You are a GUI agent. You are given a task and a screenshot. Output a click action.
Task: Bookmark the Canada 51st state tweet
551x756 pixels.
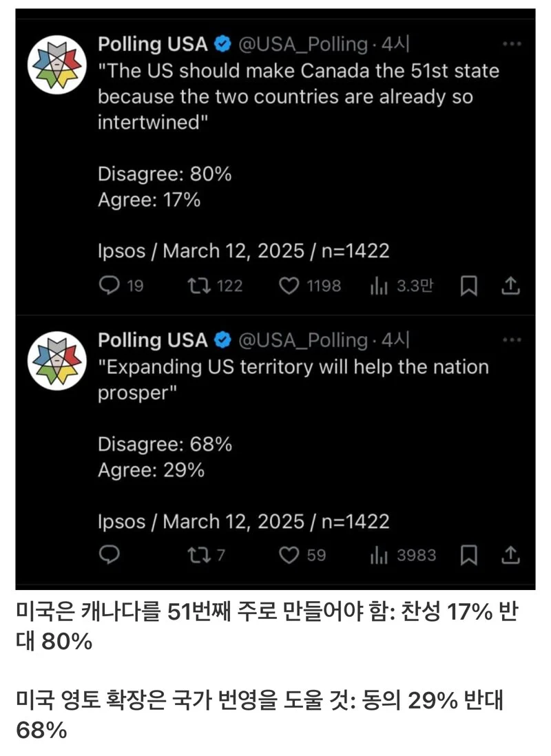point(469,286)
